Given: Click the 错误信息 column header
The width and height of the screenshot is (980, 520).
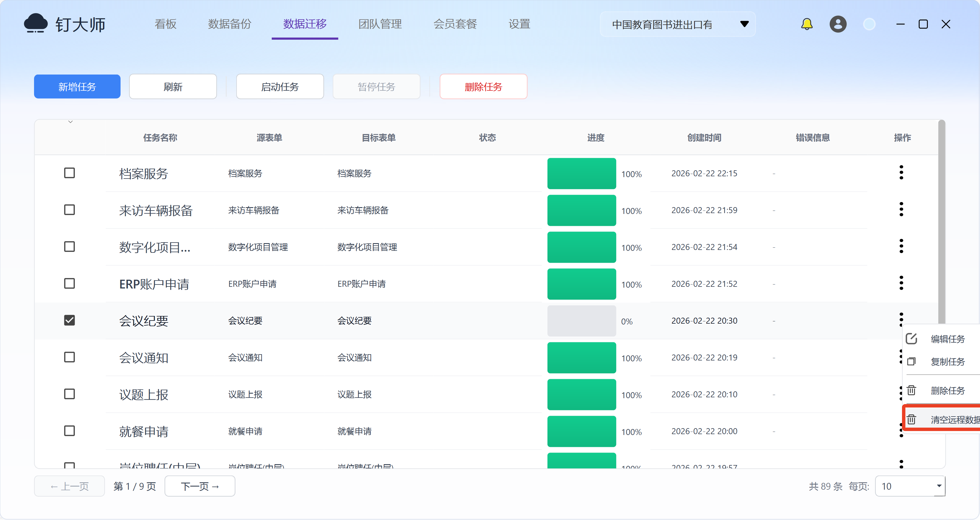Looking at the screenshot, I should click(x=813, y=138).
